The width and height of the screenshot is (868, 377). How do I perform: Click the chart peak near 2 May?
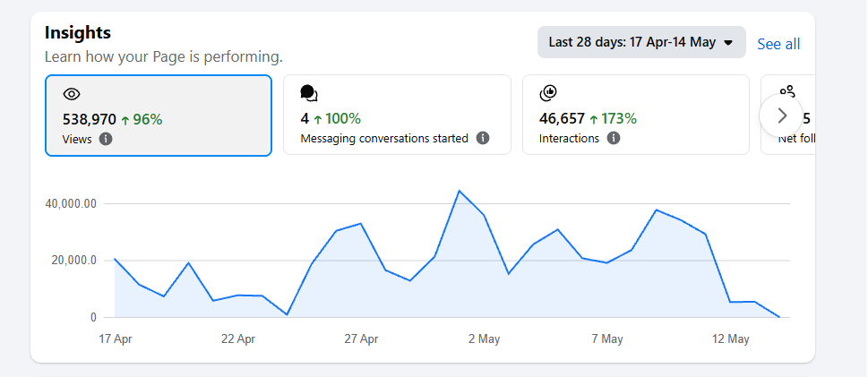pyautogui.click(x=459, y=191)
